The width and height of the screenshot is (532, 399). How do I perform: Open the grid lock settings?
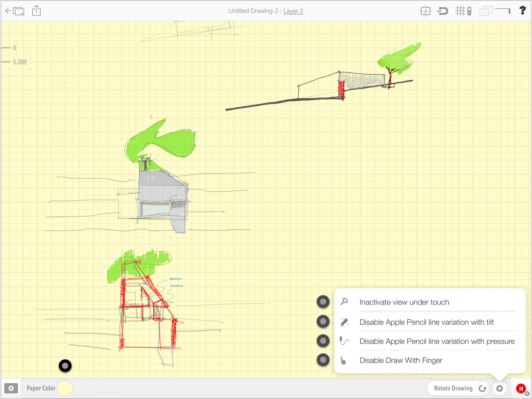point(464,11)
